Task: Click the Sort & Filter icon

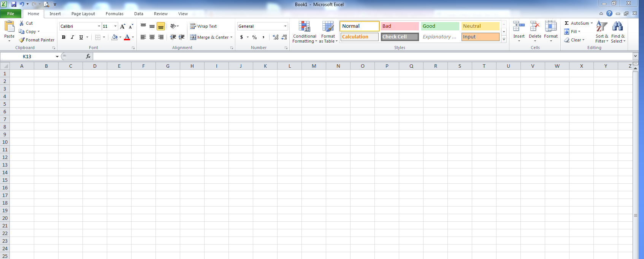Action: [601, 27]
